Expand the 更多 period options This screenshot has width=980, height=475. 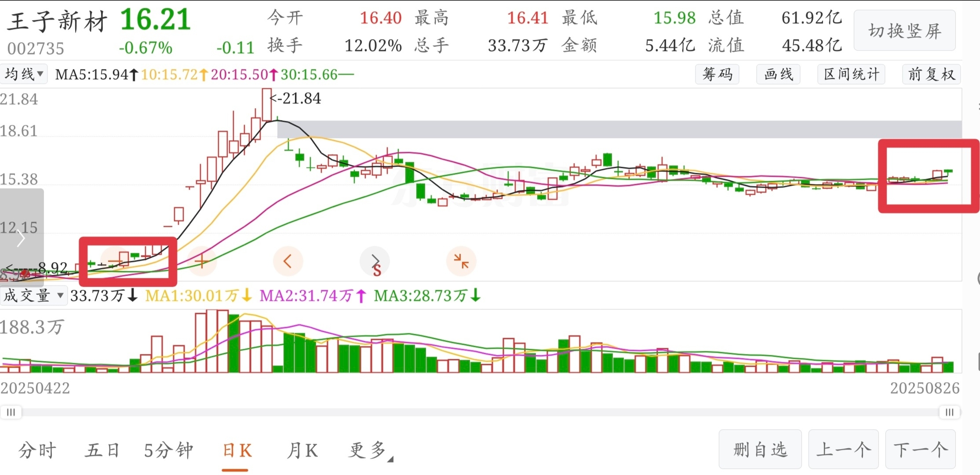tap(370, 450)
